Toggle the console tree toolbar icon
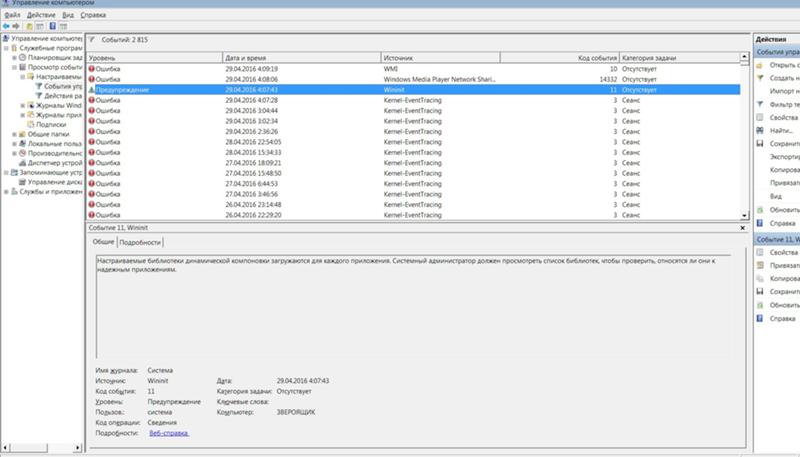Screen dimensions: 800x457 point(40,26)
